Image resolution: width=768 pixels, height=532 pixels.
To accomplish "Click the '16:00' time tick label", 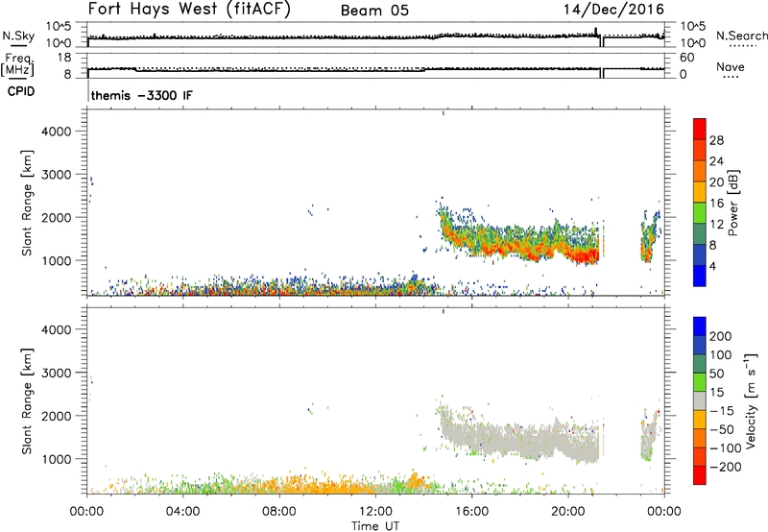I will click(x=471, y=512).
